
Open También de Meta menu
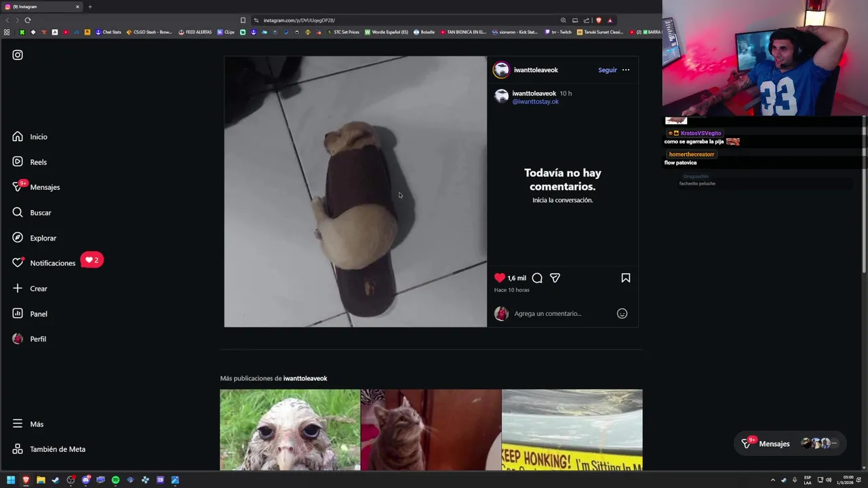click(x=49, y=449)
